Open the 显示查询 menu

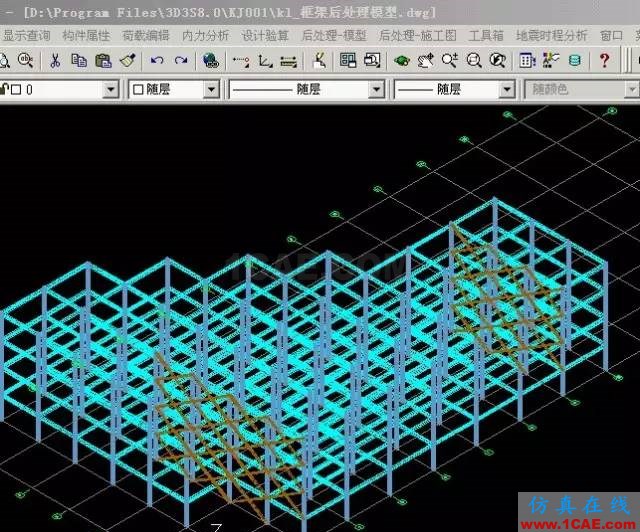[x=27, y=36]
